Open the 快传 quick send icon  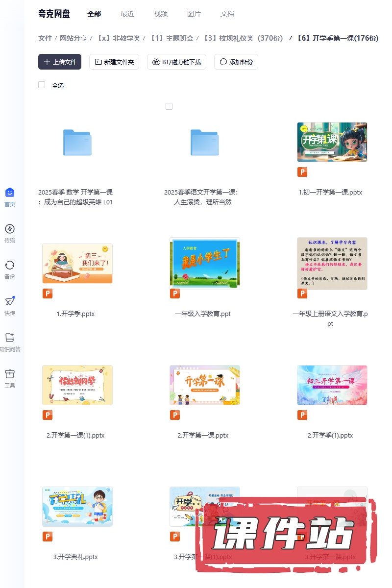(x=10, y=301)
